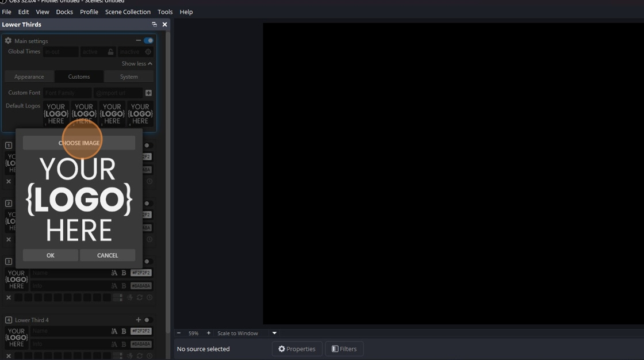The width and height of the screenshot is (644, 360).
Task: Expand Lower Third 4 with plus icon
Action: (x=139, y=320)
